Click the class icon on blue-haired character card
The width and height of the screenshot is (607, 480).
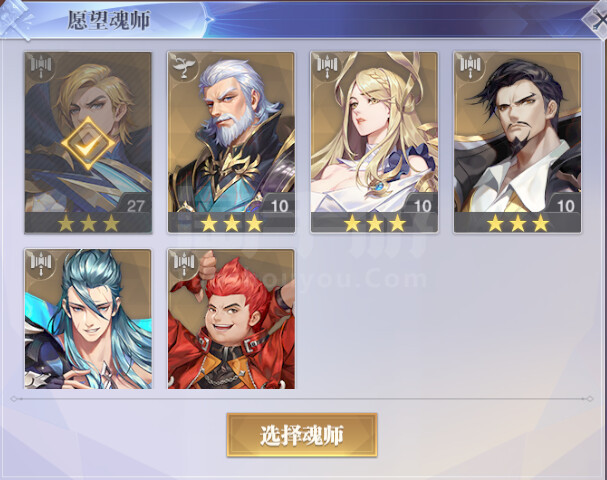41,264
